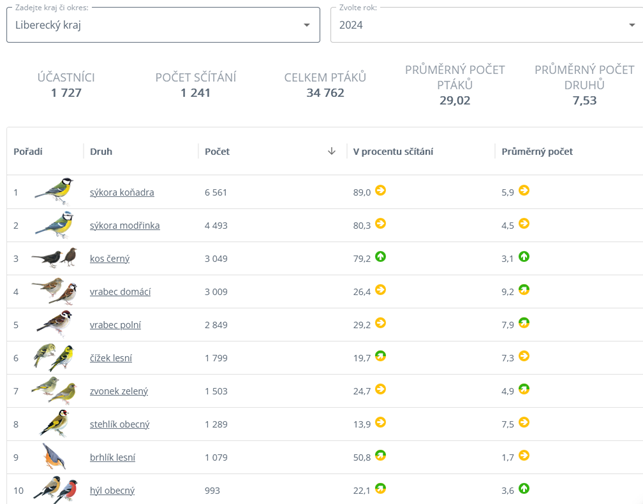Screen dimensions: 643x504
Task: Click the hýl obecný bird image
Action: click(54, 489)
